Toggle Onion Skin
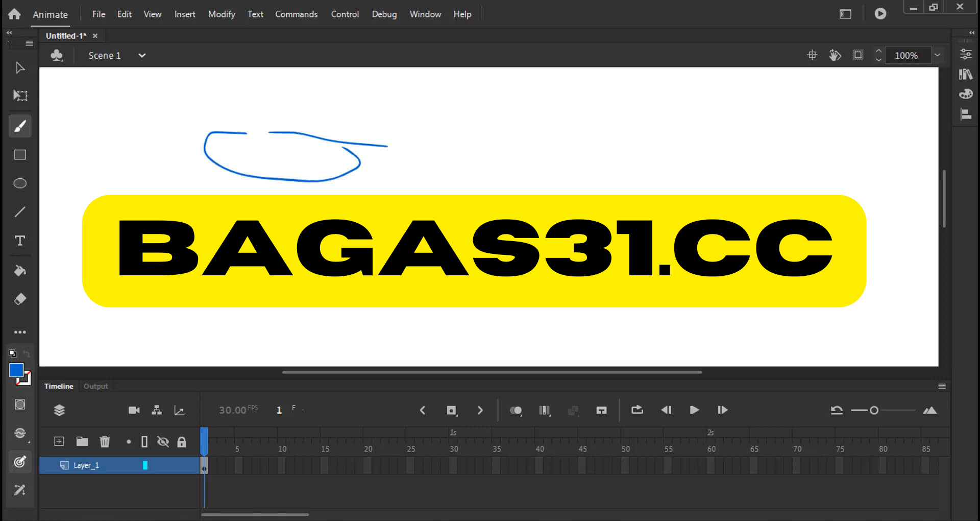The height and width of the screenshot is (521, 980). click(x=516, y=410)
